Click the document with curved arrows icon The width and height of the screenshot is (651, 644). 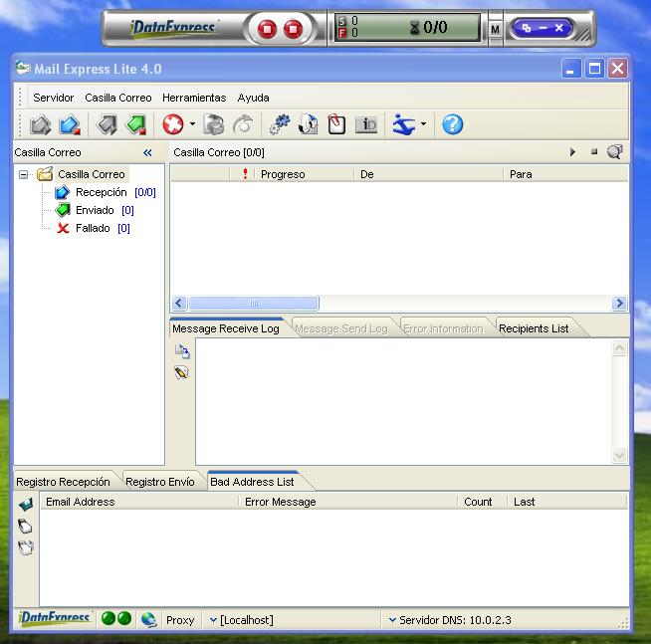[309, 124]
